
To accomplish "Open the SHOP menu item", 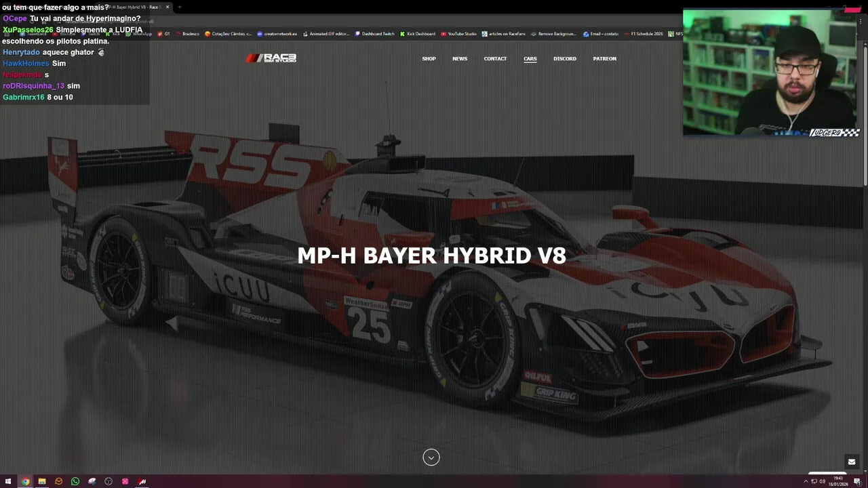I will coord(429,59).
